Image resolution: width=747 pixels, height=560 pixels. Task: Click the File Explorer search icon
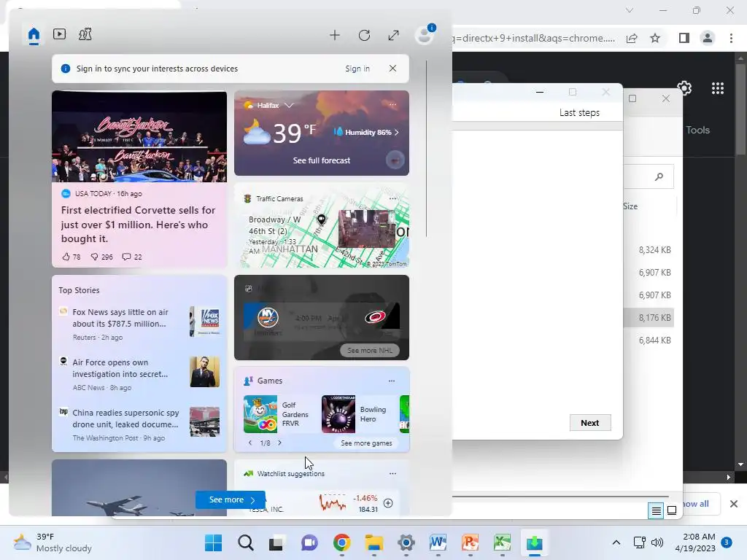click(659, 177)
